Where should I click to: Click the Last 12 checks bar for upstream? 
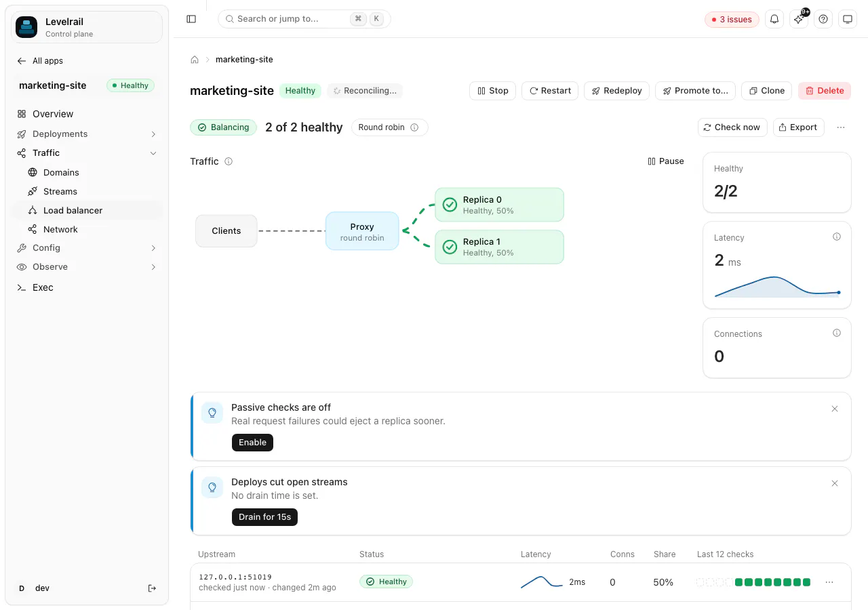[x=753, y=582]
